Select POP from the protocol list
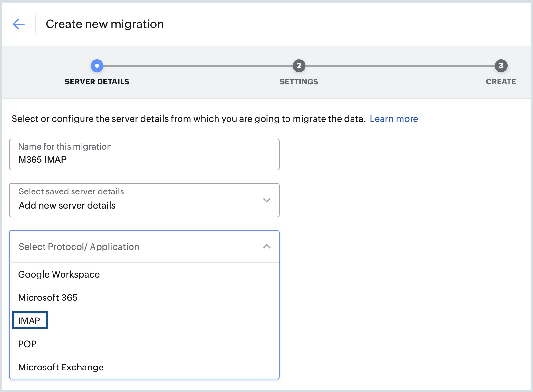 (27, 344)
